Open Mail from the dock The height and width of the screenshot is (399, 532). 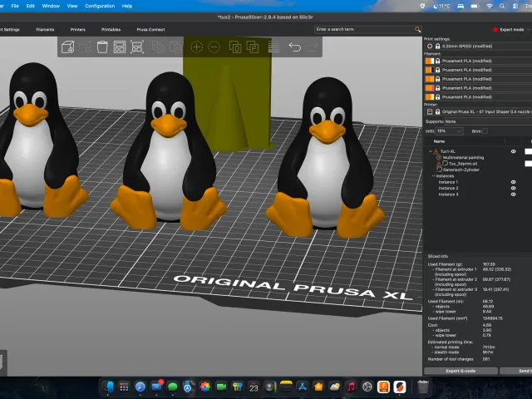click(x=156, y=387)
